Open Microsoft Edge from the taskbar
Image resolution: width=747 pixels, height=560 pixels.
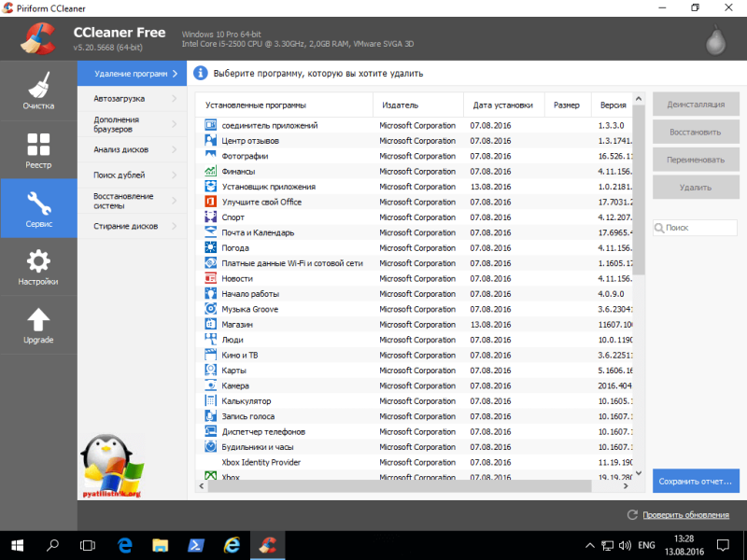(x=125, y=545)
